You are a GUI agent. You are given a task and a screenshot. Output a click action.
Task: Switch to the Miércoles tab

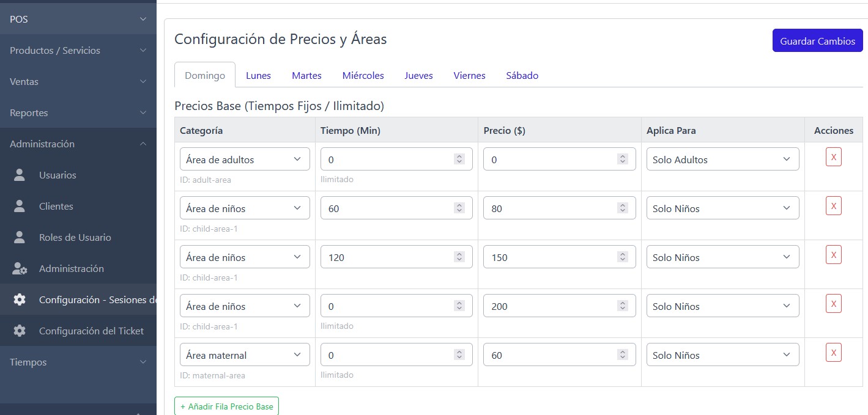[x=363, y=75]
